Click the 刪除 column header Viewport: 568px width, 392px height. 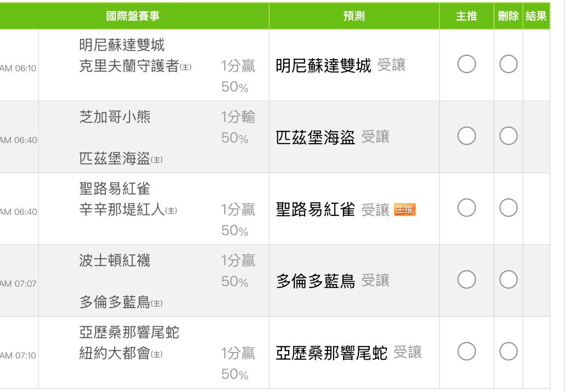[508, 16]
